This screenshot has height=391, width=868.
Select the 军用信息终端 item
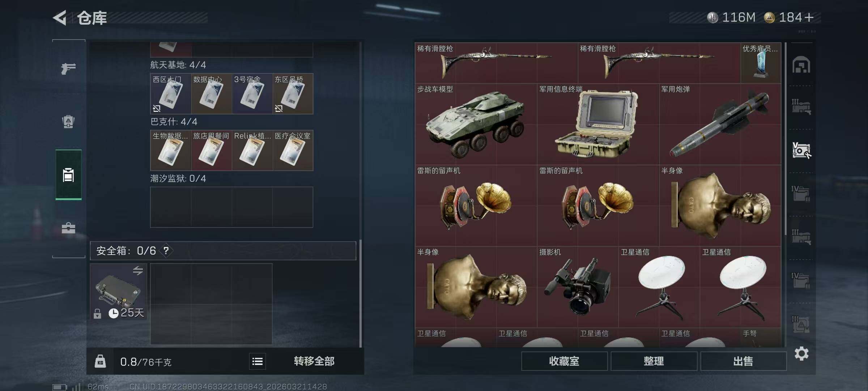point(598,124)
